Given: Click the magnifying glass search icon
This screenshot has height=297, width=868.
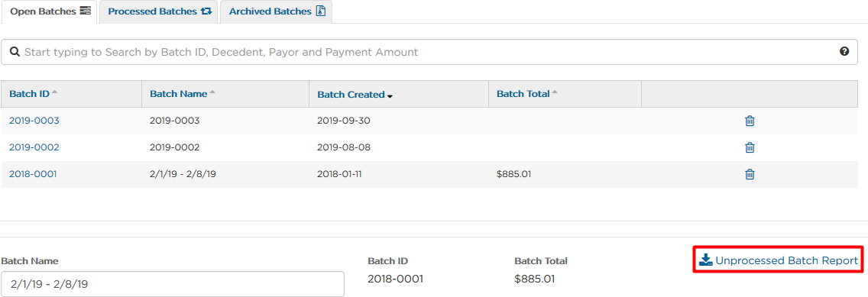Looking at the screenshot, I should click(15, 52).
